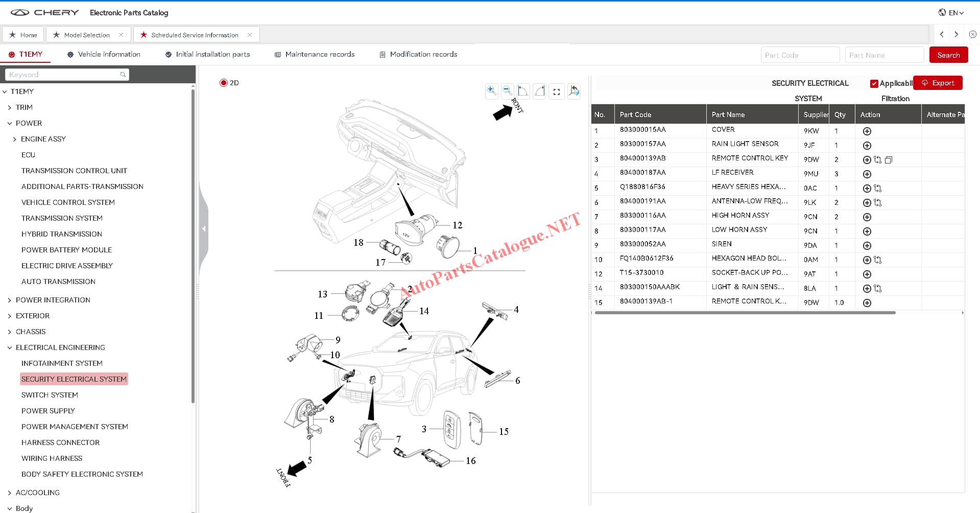Rotate the diagram counterclockwise
The image size is (980, 513).
(523, 91)
